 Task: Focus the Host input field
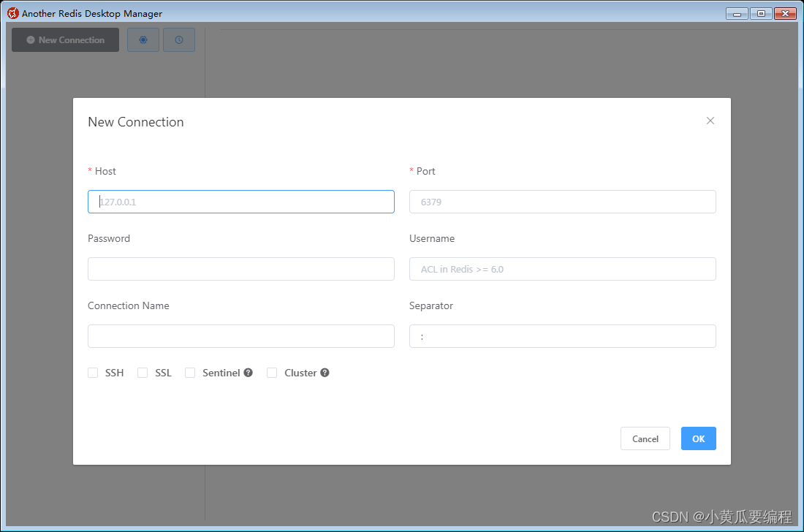pyautogui.click(x=241, y=202)
